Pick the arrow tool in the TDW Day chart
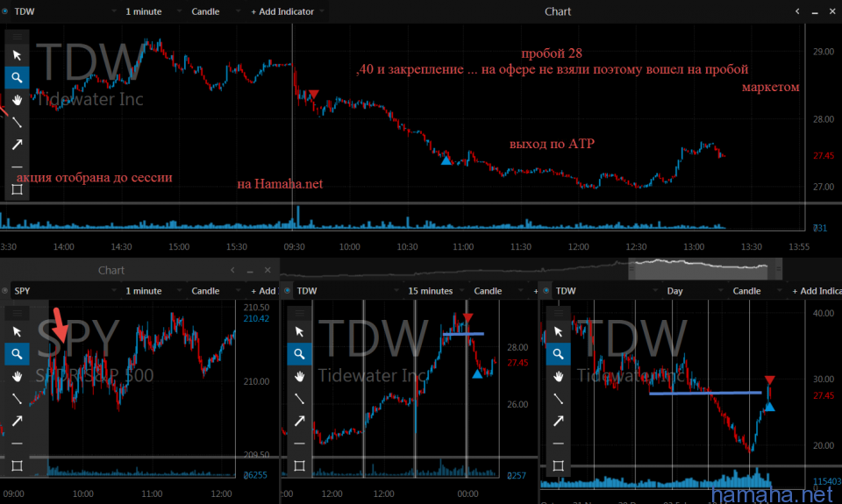Screen dimensions: 842x504 pos(558,421)
